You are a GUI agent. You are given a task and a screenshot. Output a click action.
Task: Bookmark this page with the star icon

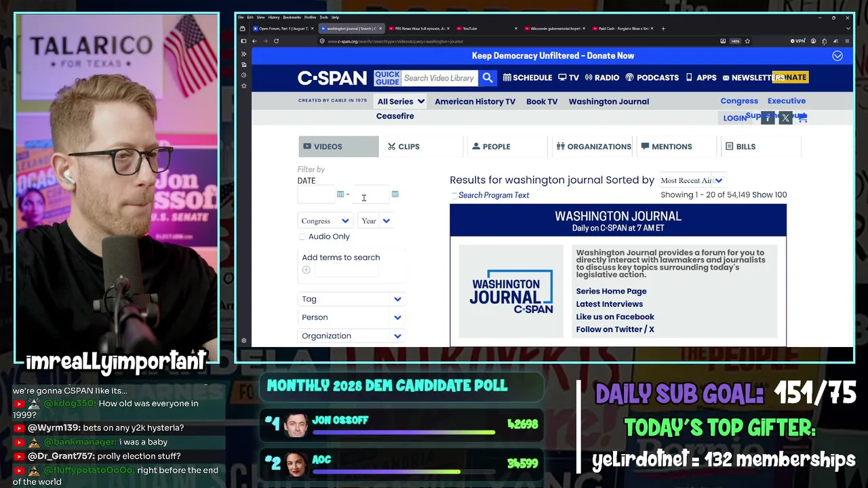(x=747, y=41)
